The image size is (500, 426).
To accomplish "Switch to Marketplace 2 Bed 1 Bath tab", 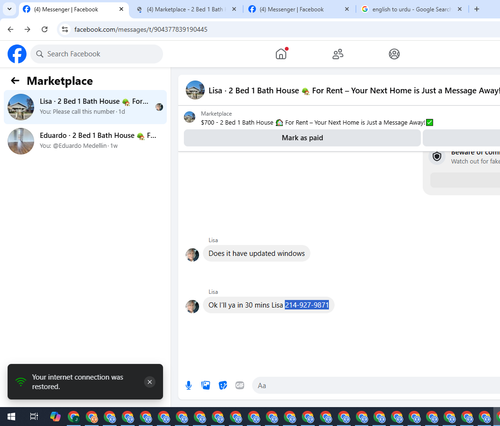I will coord(185,9).
